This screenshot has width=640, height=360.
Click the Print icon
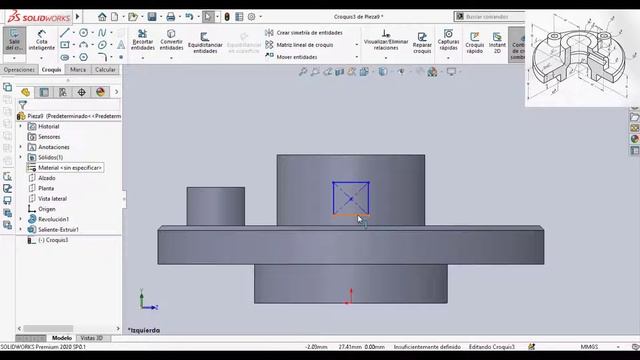click(171, 17)
